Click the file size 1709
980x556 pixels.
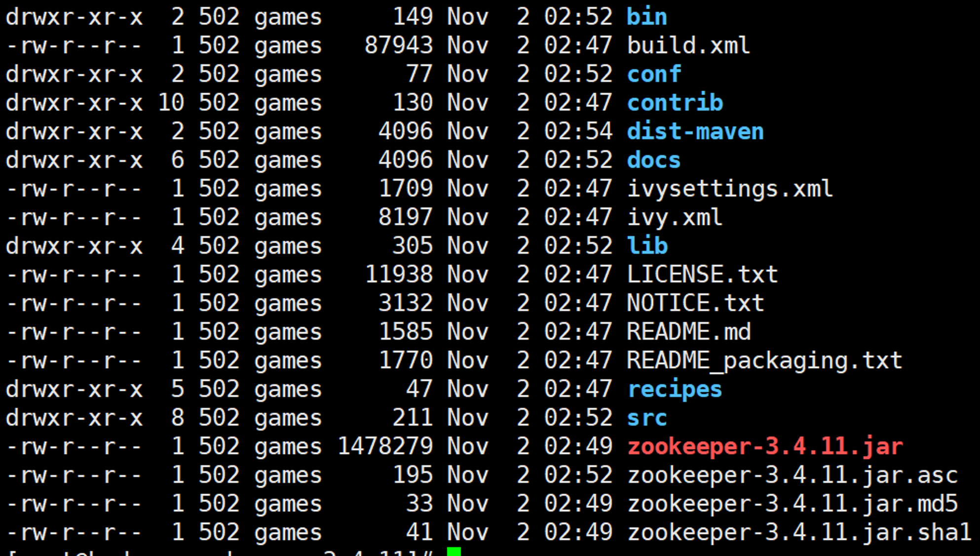point(406,189)
